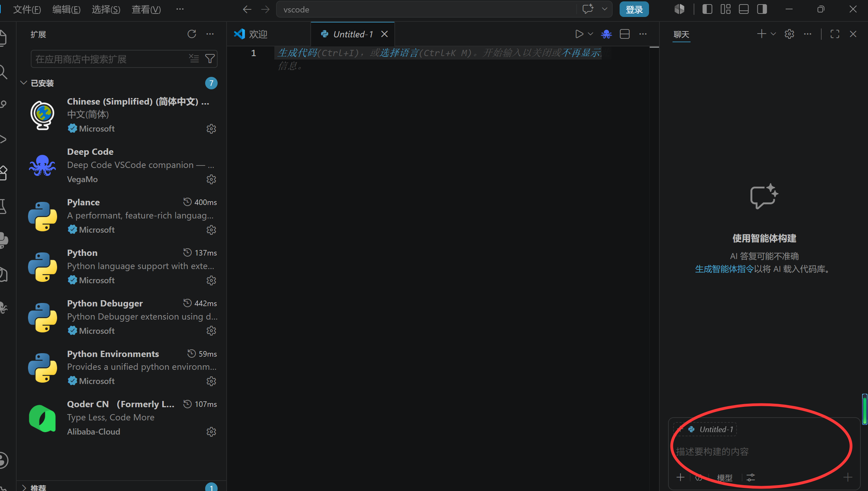Add context with the plus under the chat input

coord(680,477)
